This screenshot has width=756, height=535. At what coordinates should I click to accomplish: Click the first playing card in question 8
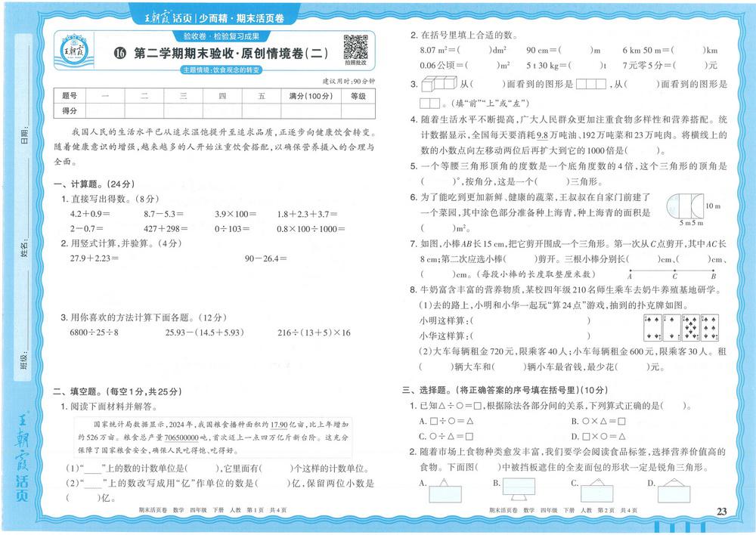[x=652, y=328]
